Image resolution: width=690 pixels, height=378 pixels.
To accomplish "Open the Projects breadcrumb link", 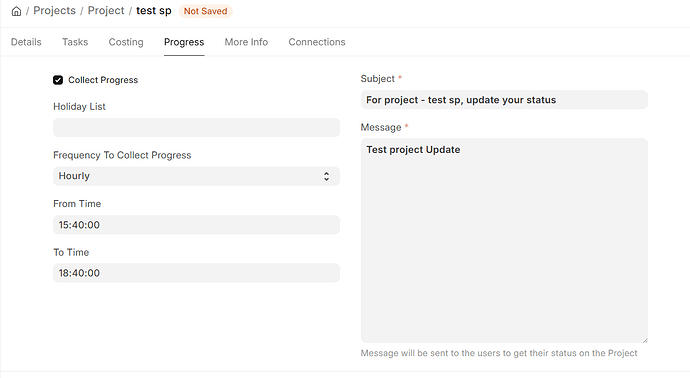I will pos(55,11).
